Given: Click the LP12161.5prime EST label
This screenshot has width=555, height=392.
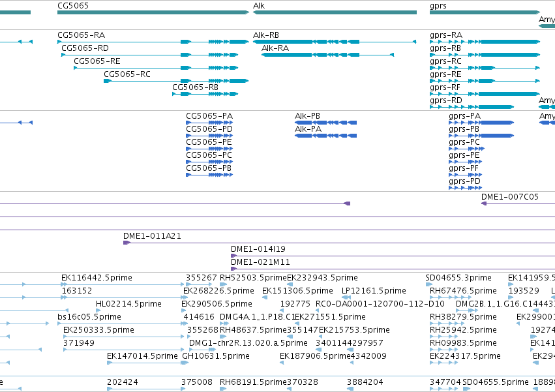Looking at the screenshot, I should pos(374,291).
